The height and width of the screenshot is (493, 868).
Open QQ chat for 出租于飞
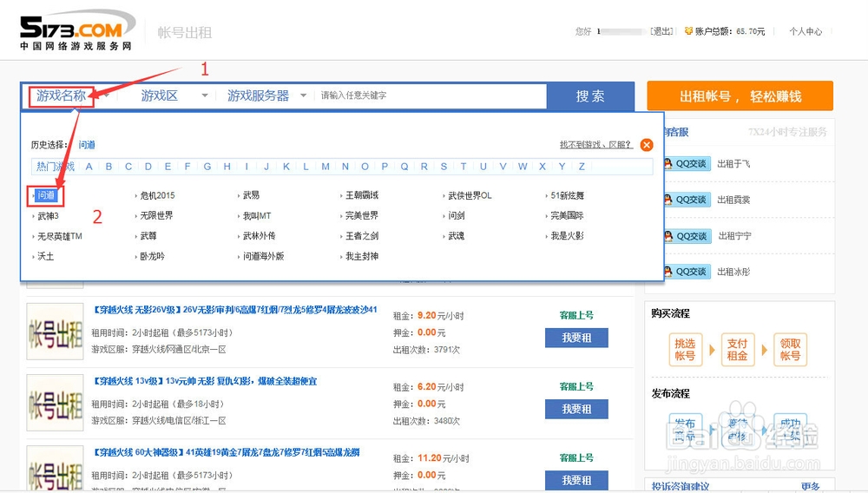pyautogui.click(x=687, y=164)
